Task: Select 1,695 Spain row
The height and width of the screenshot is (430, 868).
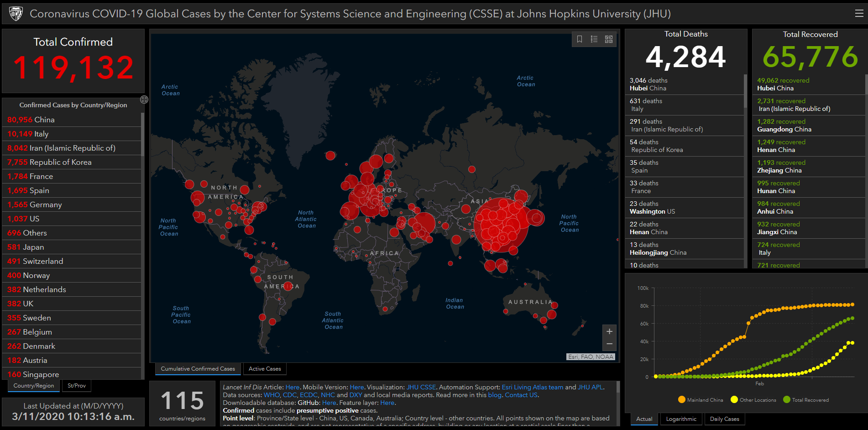Action: pos(72,190)
